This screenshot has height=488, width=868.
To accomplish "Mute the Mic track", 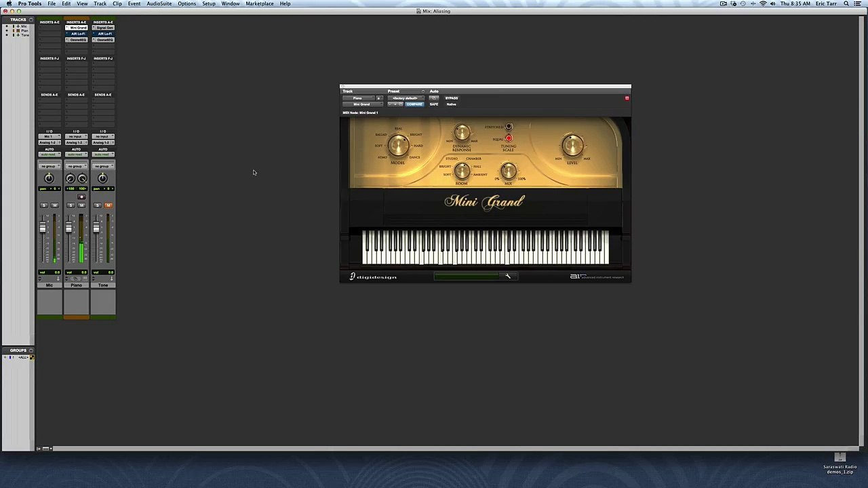I will point(54,205).
